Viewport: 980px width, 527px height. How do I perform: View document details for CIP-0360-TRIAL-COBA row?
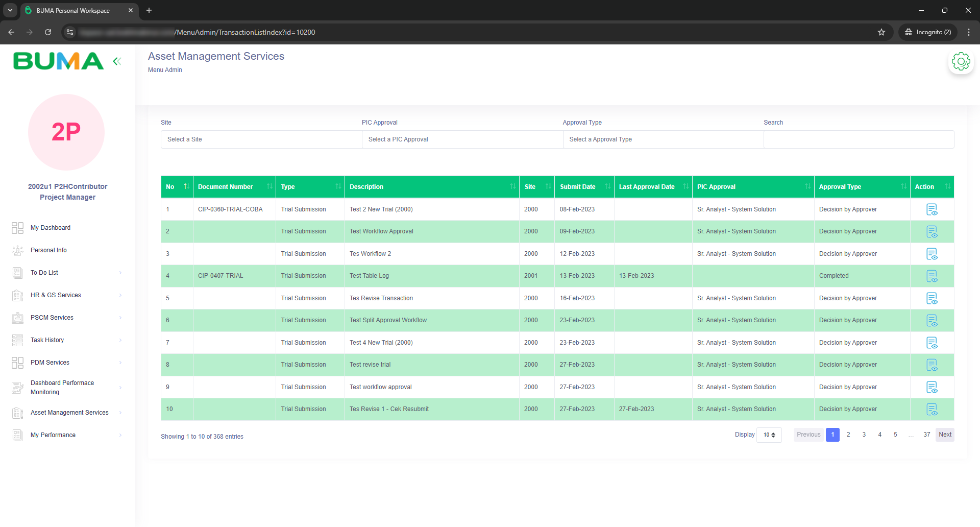point(932,209)
